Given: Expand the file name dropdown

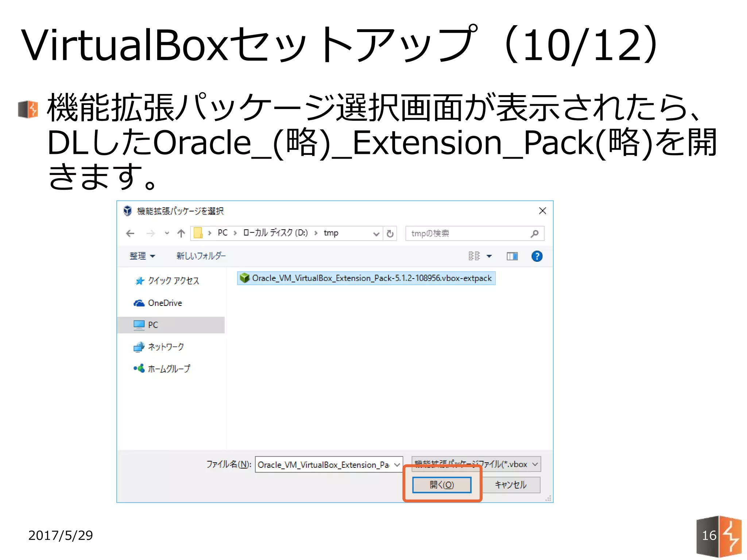Looking at the screenshot, I should coord(397,465).
